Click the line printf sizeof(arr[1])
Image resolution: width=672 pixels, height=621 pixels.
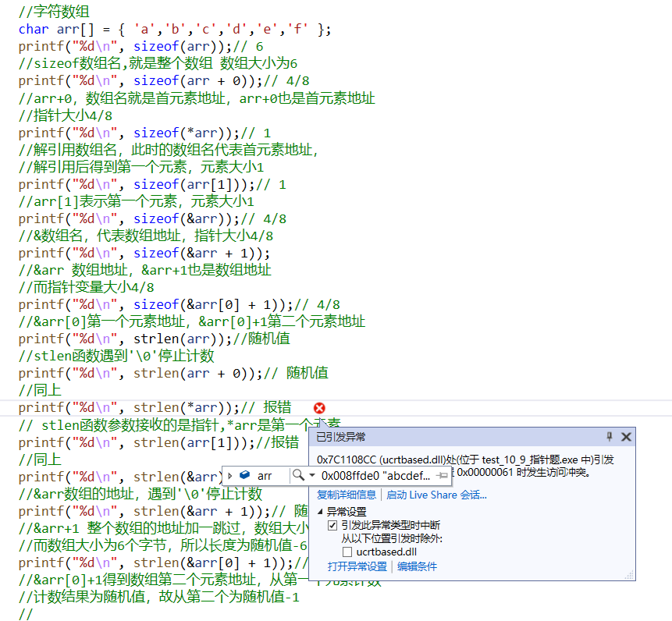pos(152,185)
